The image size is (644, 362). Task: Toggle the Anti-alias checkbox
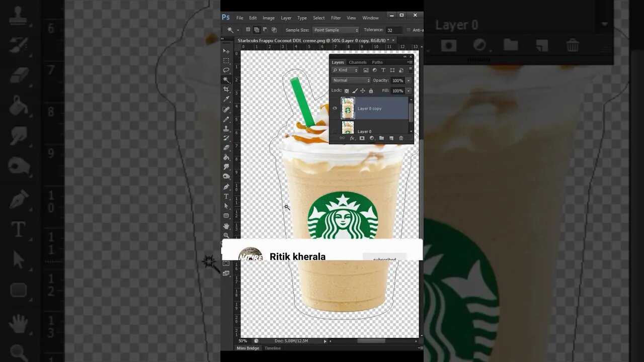pos(409,30)
